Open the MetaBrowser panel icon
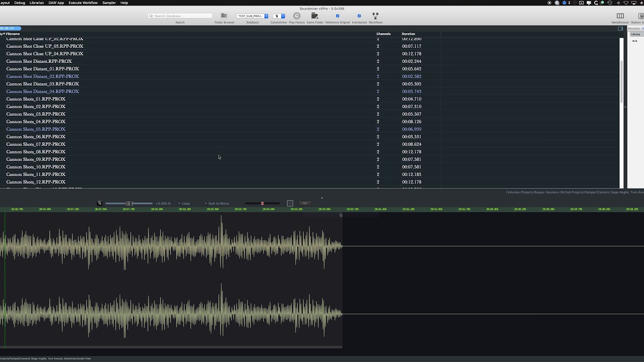 tap(620, 16)
